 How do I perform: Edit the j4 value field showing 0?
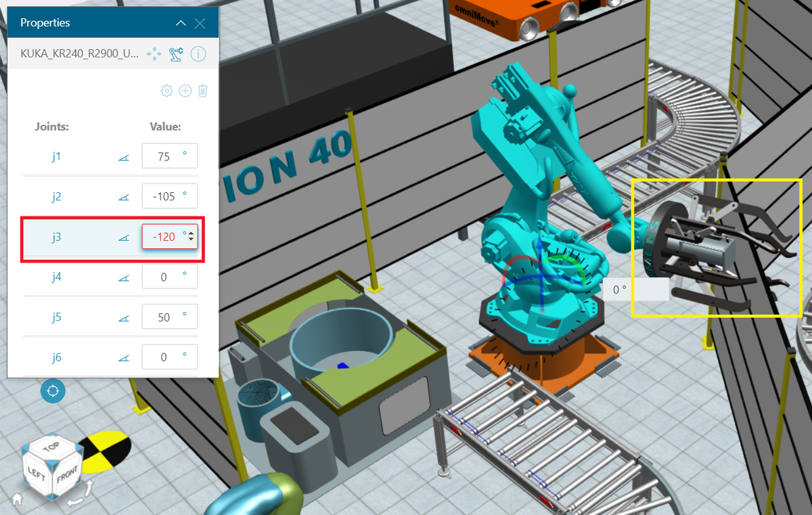coord(170,276)
